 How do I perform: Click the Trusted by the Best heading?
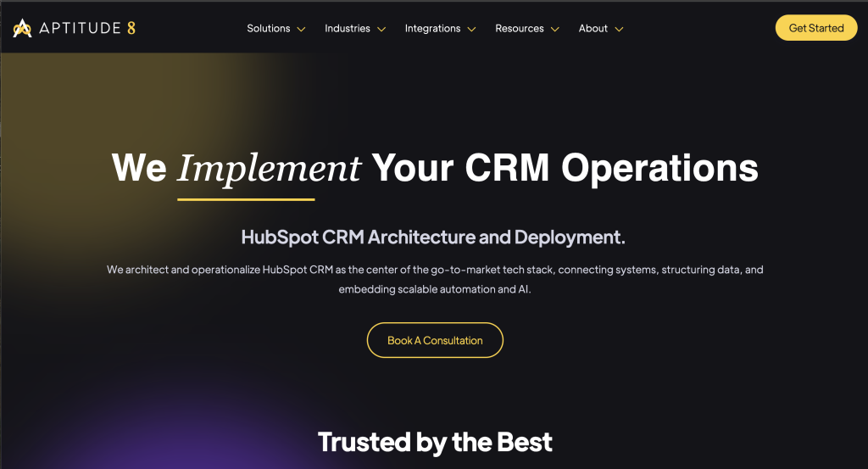click(x=435, y=442)
